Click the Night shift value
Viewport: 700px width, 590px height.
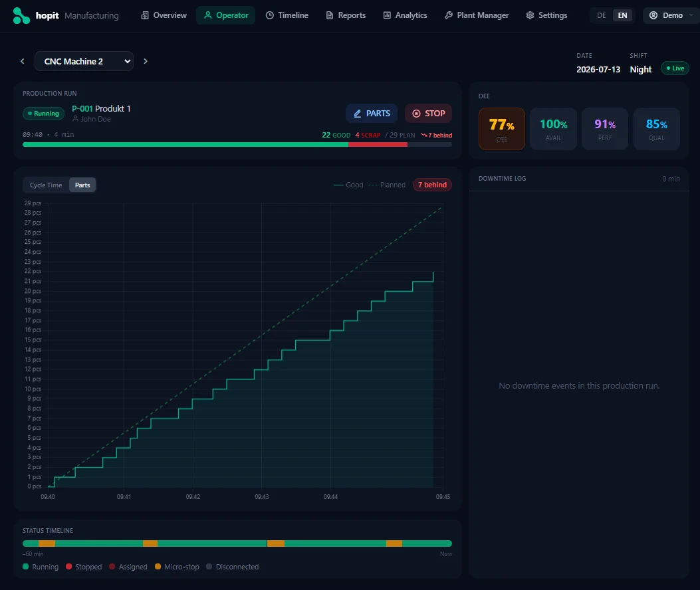pos(641,70)
